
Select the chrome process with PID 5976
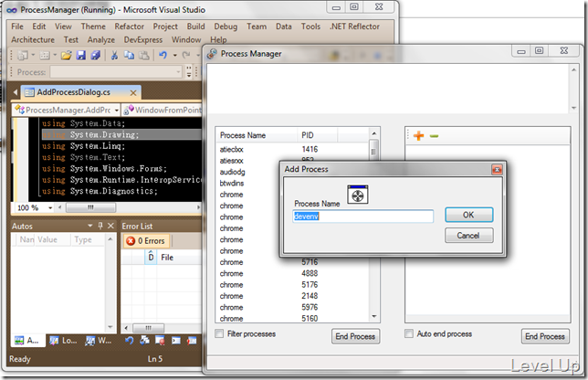tap(293, 307)
